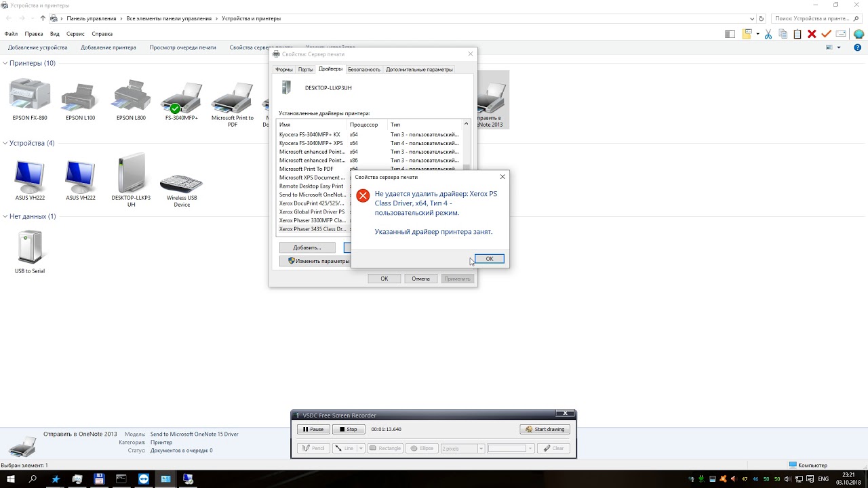The image size is (868, 488).
Task: Open the Правка menu
Action: tap(34, 34)
